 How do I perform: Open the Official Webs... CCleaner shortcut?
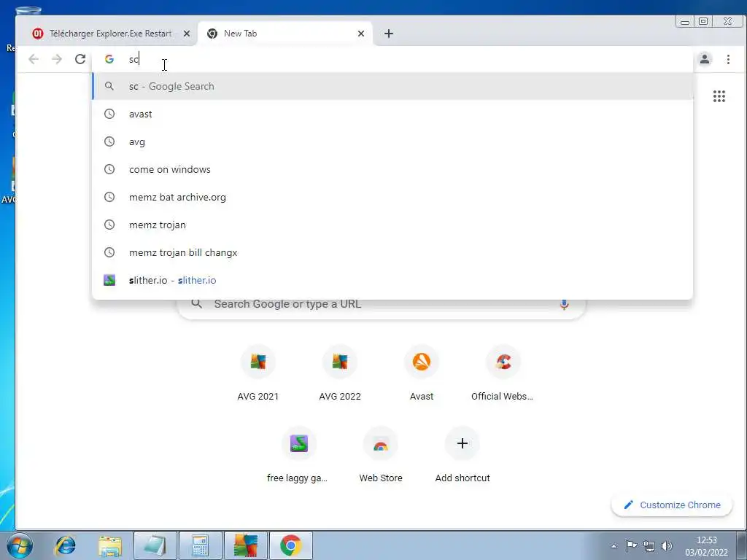503,374
